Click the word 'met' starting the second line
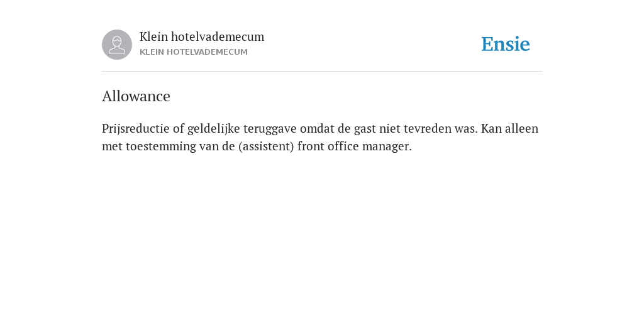 click(112, 147)
